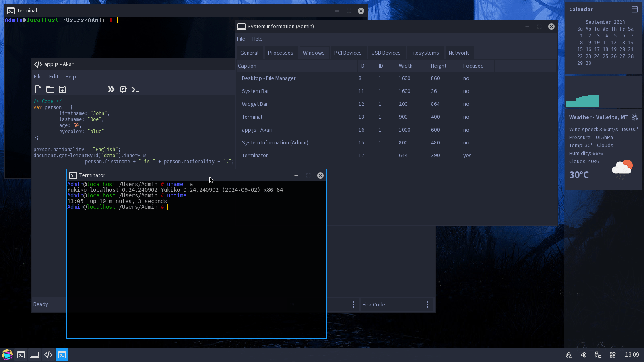Viewport: 644px width, 362px height.
Task: Click the new file icon in Akari
Action: coord(38,89)
